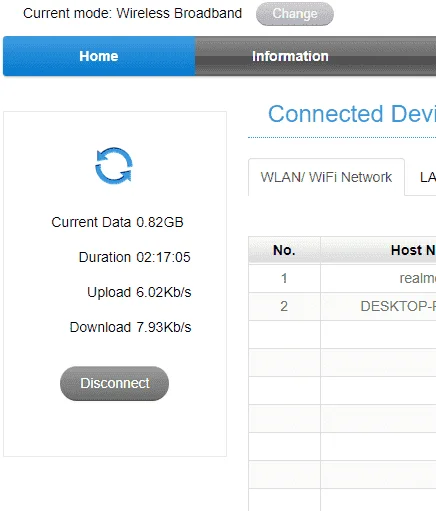Click the Duration 02:17:05 readout
This screenshot has height=511, width=436.
pyautogui.click(x=134, y=257)
